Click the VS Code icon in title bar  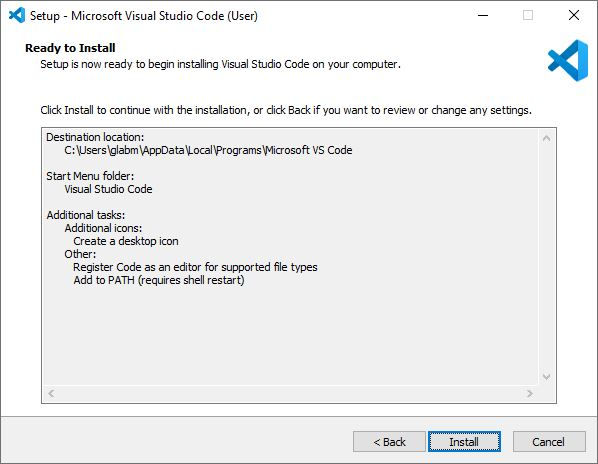[17, 15]
